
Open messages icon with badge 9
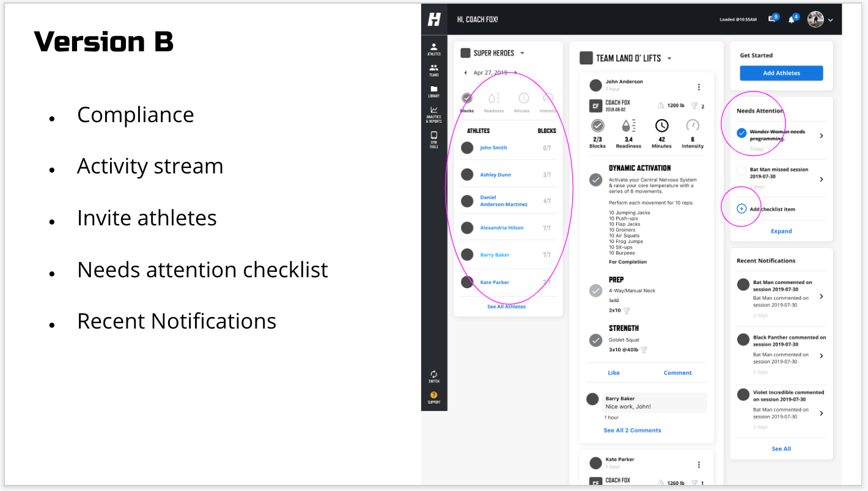point(773,19)
